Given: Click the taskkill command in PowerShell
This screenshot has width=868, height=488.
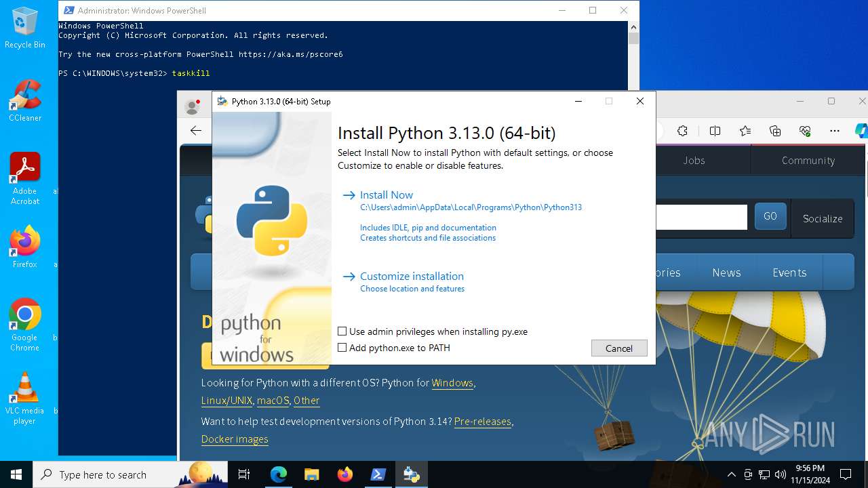Looking at the screenshot, I should click(x=191, y=73).
